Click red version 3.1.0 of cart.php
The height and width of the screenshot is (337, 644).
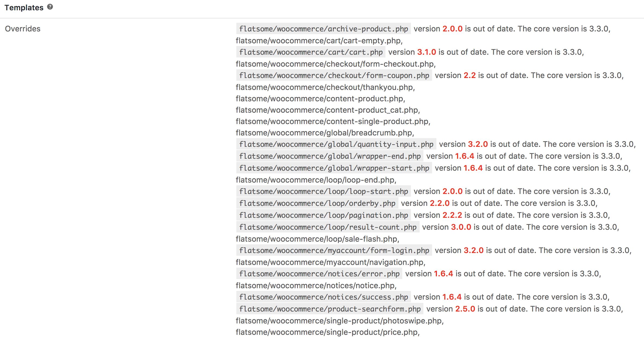click(x=427, y=52)
